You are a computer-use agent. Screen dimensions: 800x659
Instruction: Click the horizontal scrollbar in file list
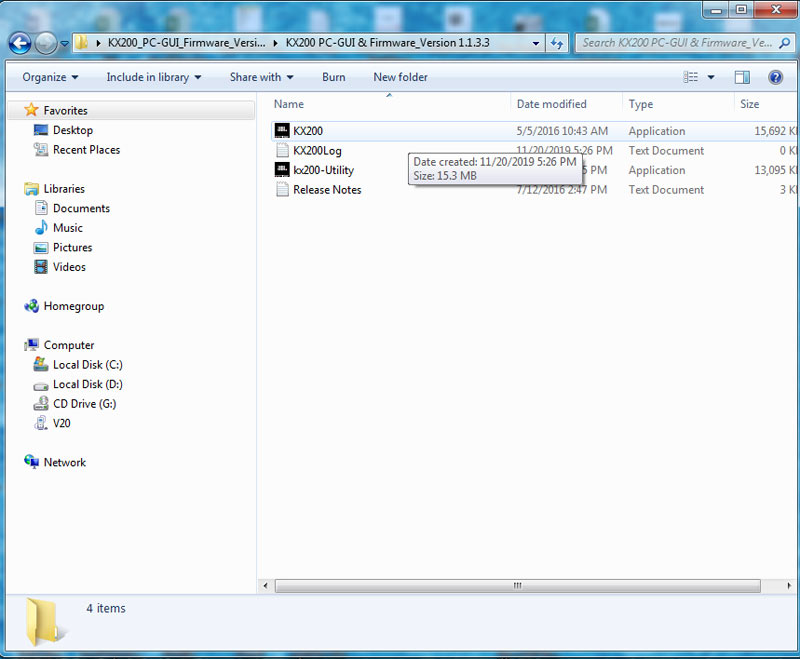[517, 585]
